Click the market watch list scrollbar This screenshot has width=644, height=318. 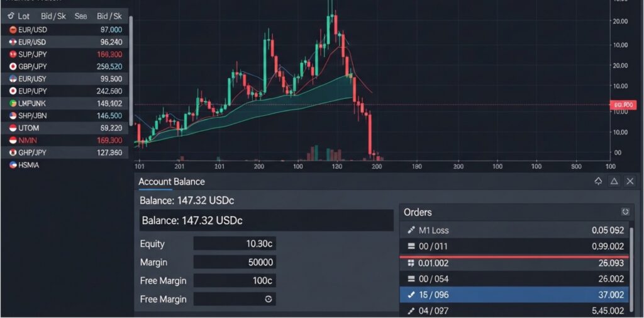point(131,71)
